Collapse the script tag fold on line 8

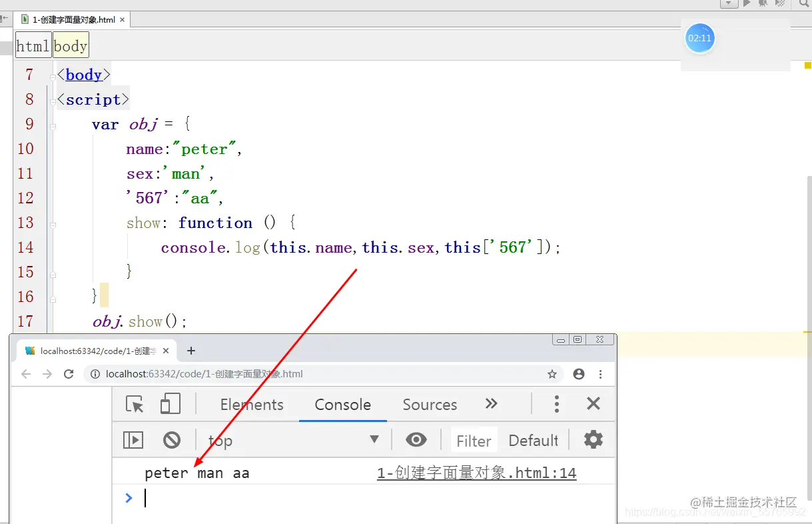[x=53, y=103]
